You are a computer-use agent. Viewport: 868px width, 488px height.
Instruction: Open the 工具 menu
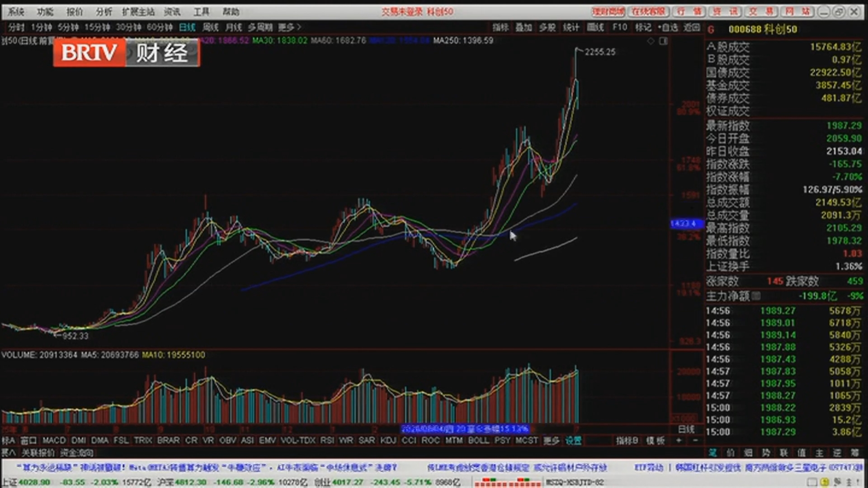coord(202,12)
